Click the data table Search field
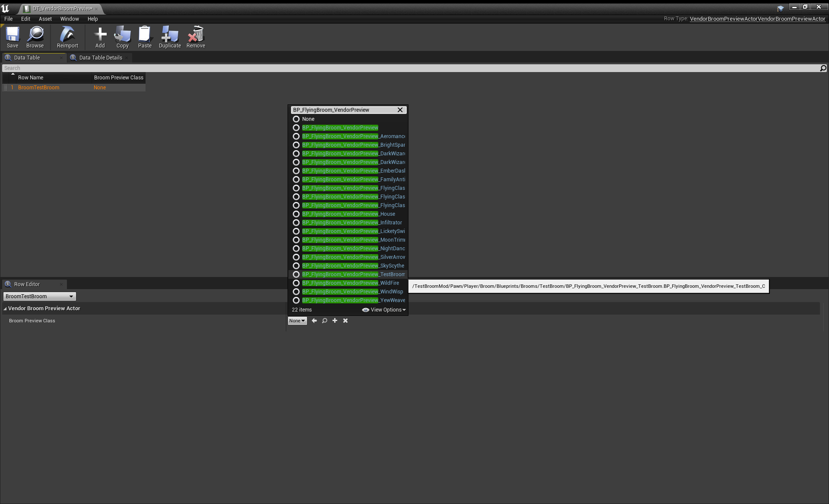 [410, 68]
